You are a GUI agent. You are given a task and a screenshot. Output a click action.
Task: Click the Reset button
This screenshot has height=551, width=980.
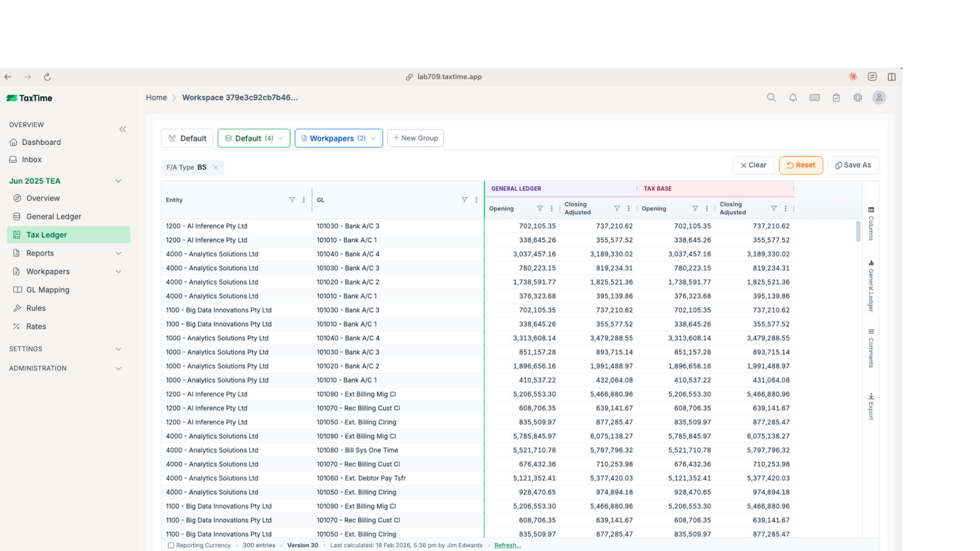800,165
